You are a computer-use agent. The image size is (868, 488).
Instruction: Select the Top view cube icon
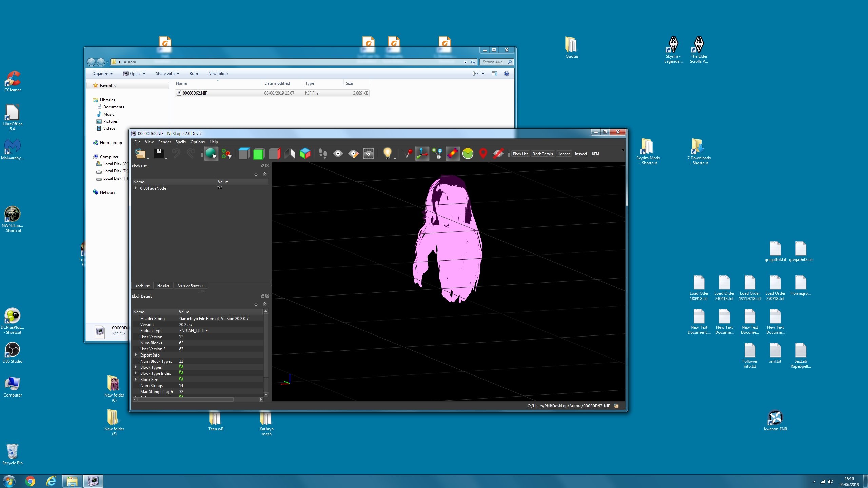click(244, 154)
